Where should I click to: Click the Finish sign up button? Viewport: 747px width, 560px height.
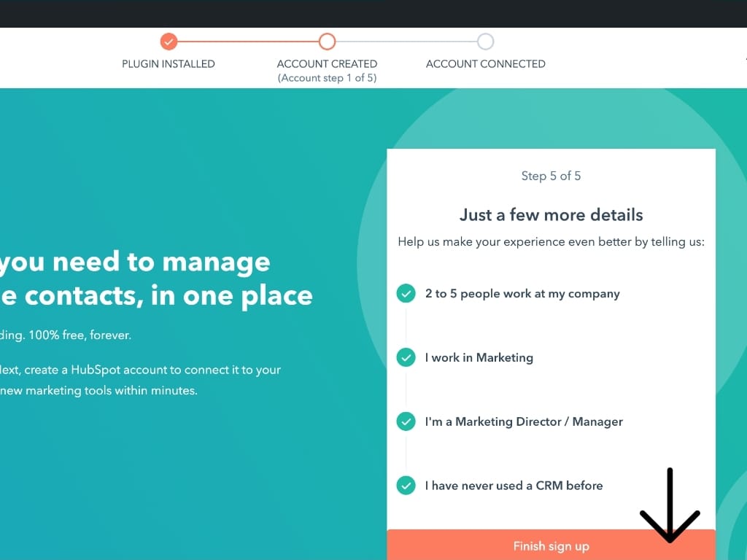tap(551, 545)
